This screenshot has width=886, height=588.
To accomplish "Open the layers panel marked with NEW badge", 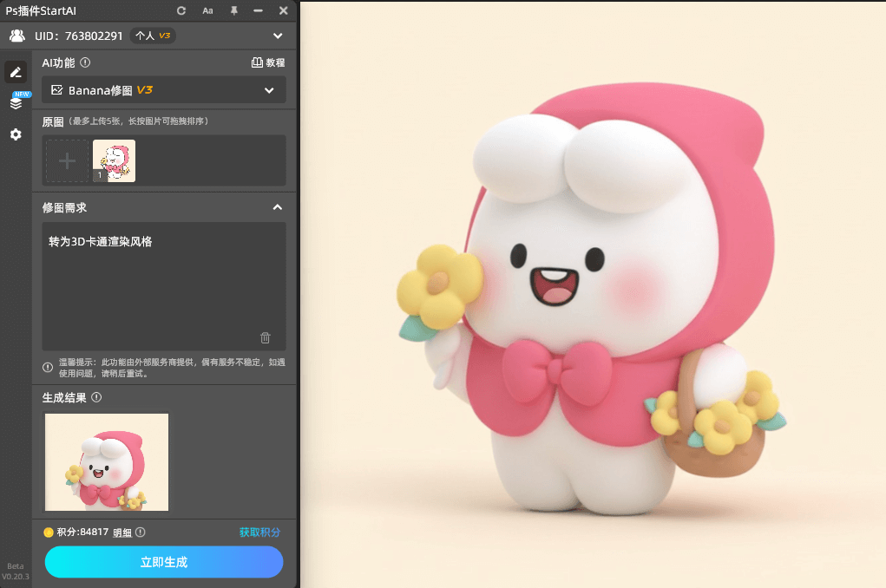I will coord(16,102).
